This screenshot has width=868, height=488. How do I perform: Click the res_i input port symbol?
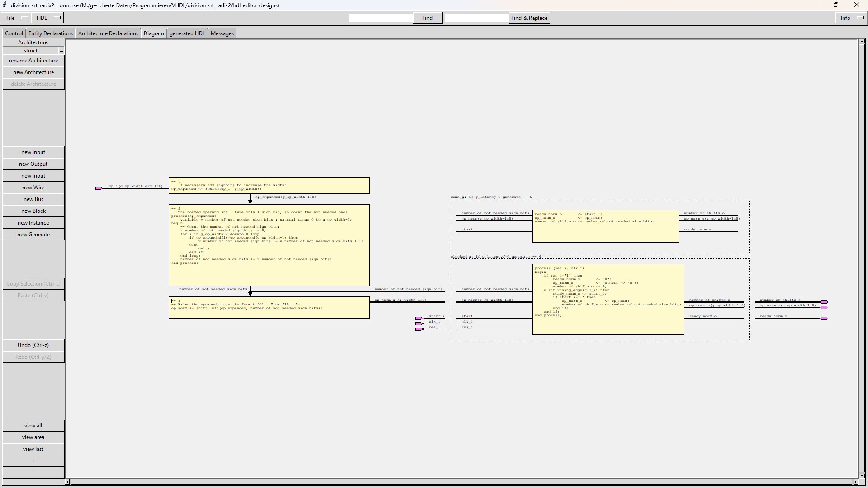(x=419, y=329)
